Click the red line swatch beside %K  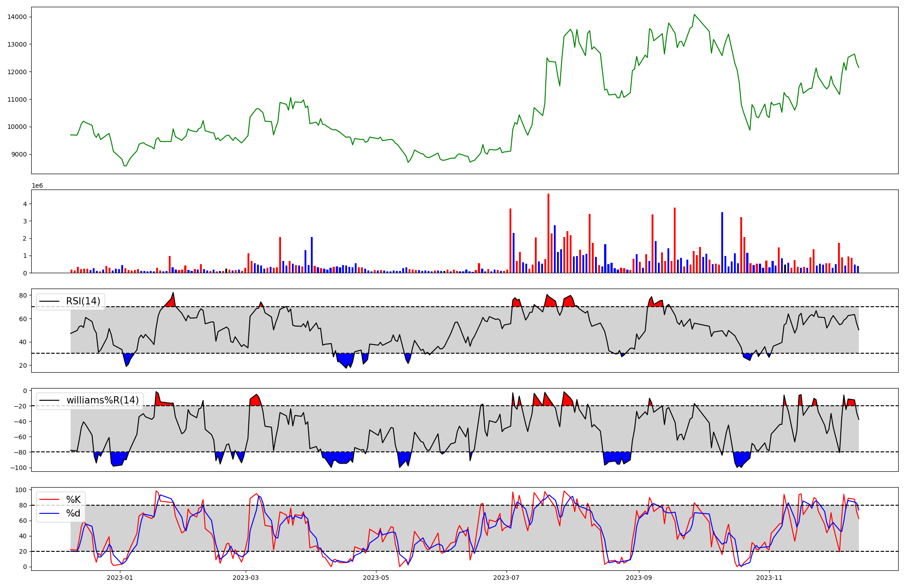49,499
